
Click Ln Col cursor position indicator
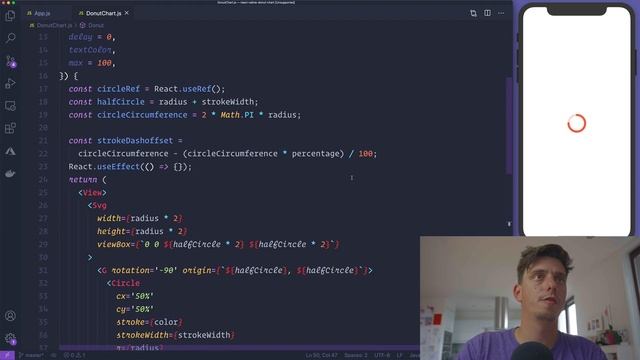322,356
